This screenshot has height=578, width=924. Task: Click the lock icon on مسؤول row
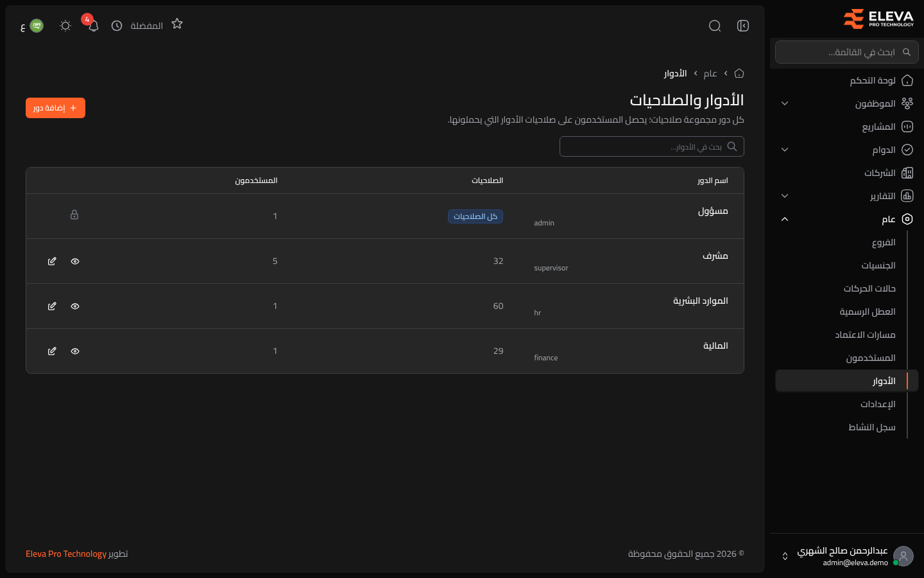pyautogui.click(x=74, y=215)
